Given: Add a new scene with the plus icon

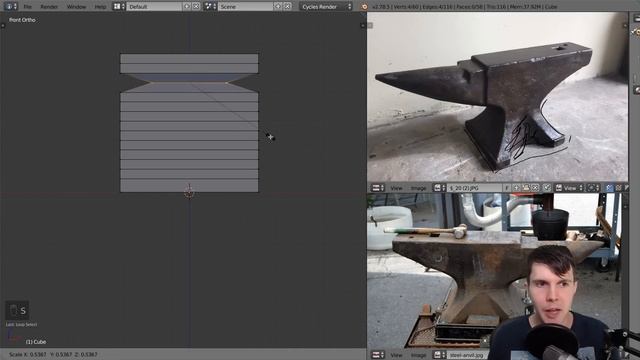Looking at the screenshot, I should (278, 7).
